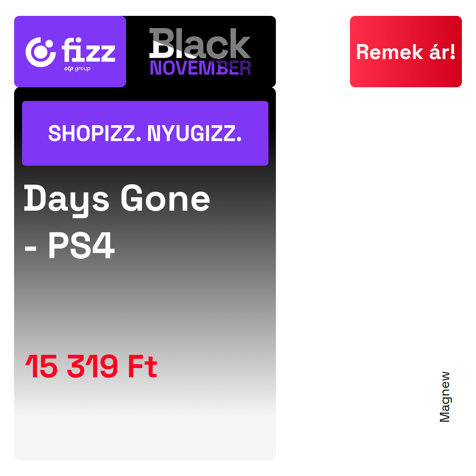476x476 pixels.
Task: Click the otp group label
Action: [77, 69]
